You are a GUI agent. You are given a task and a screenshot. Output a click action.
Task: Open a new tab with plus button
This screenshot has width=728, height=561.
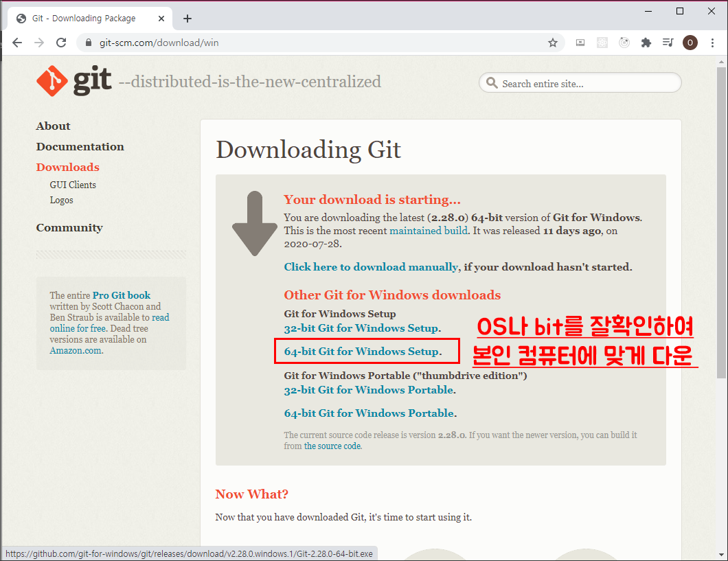coord(187,19)
